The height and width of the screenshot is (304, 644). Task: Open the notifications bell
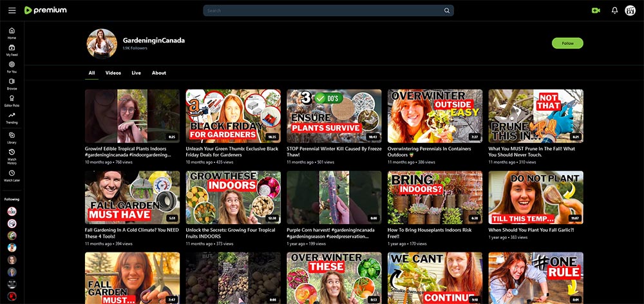(614, 11)
